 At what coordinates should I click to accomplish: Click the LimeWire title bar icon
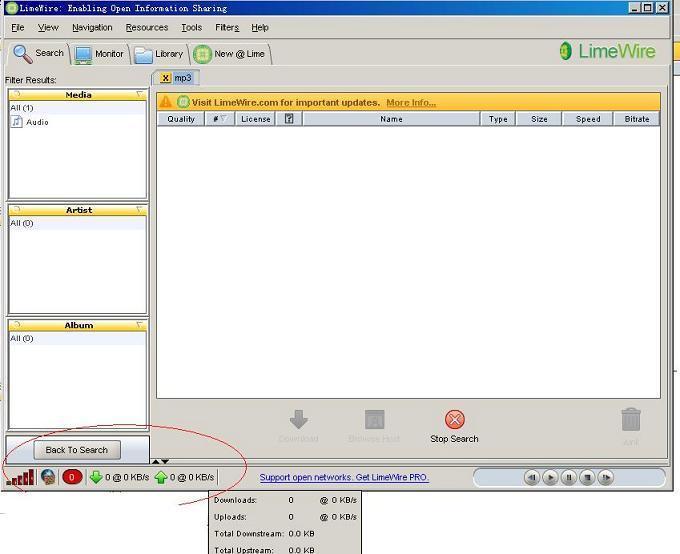tap(12, 8)
